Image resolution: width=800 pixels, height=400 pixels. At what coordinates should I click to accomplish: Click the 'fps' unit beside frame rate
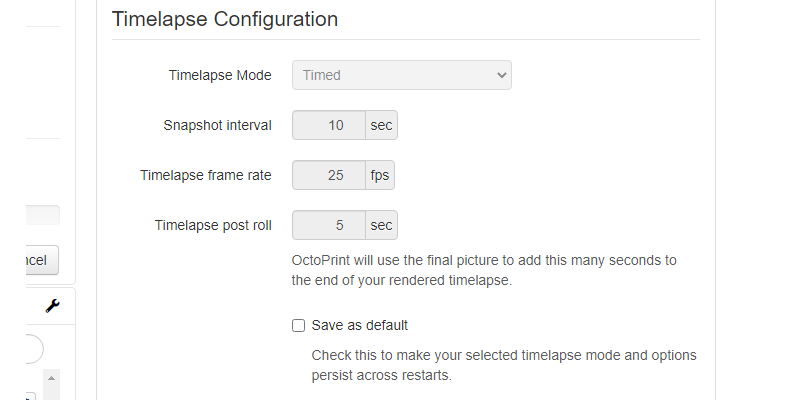click(x=380, y=175)
